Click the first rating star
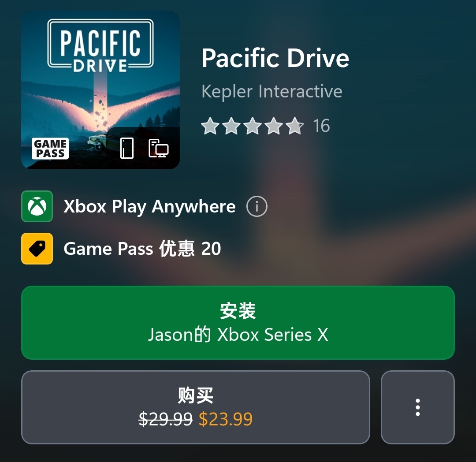Screen dimensions: 476x462 (x=210, y=126)
